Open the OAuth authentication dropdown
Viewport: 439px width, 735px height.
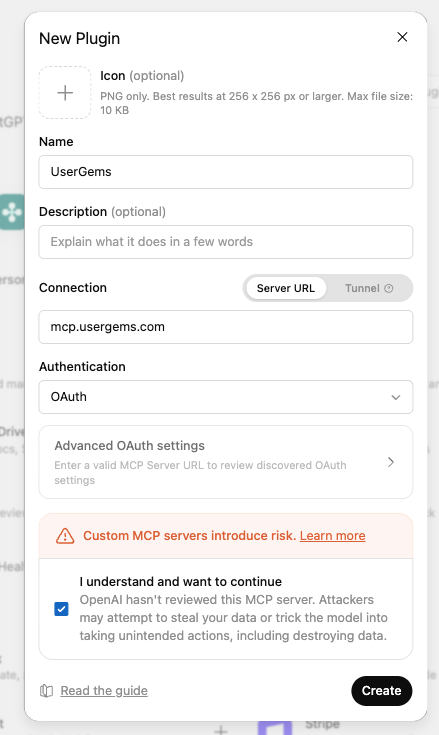coord(226,397)
